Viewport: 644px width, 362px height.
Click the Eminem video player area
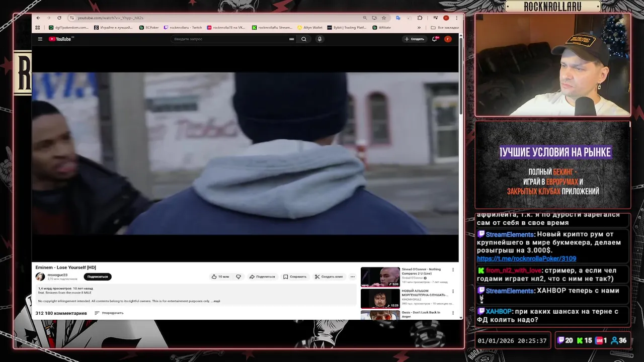click(245, 153)
